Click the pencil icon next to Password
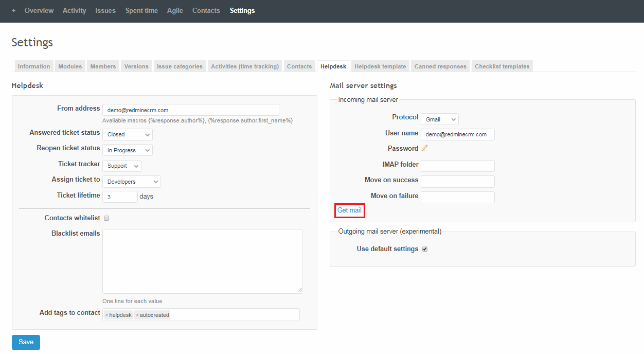 [424, 148]
